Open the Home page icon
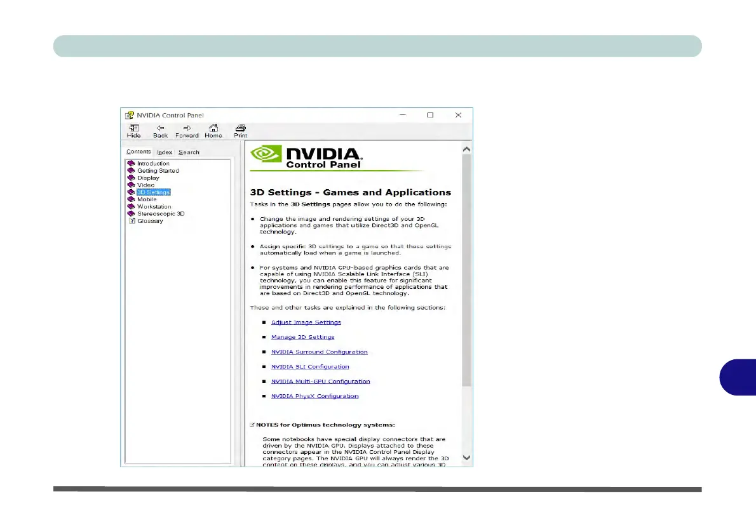Image resolution: width=756 pixels, height=532 pixels. tap(213, 128)
